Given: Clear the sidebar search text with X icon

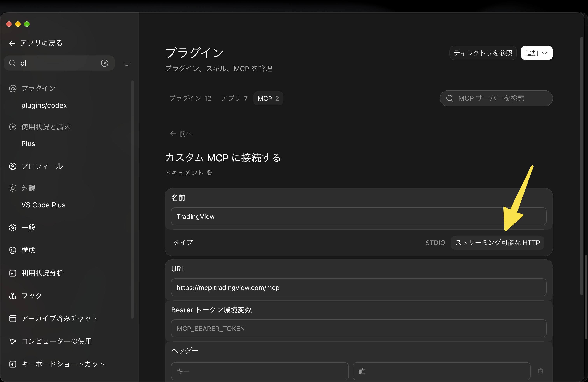Looking at the screenshot, I should [x=105, y=63].
